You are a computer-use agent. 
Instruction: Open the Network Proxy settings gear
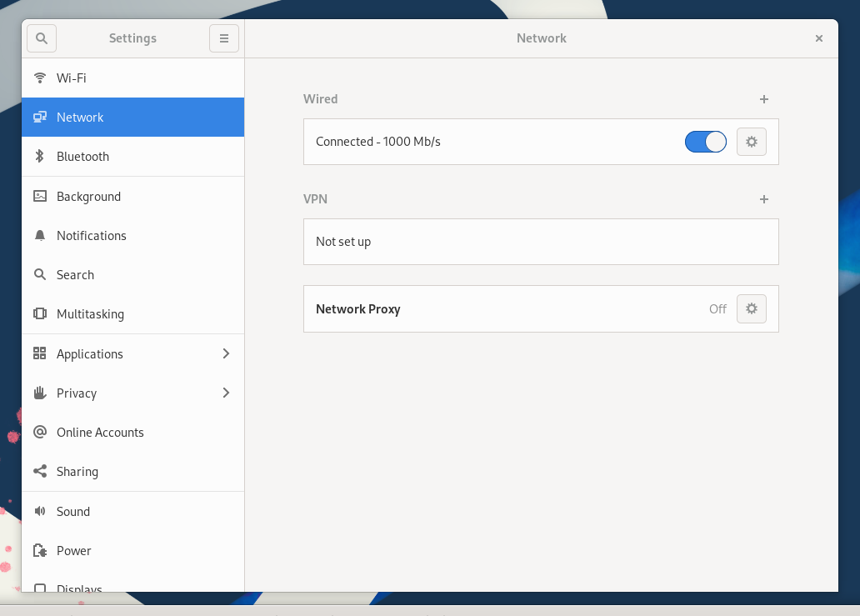coord(751,308)
